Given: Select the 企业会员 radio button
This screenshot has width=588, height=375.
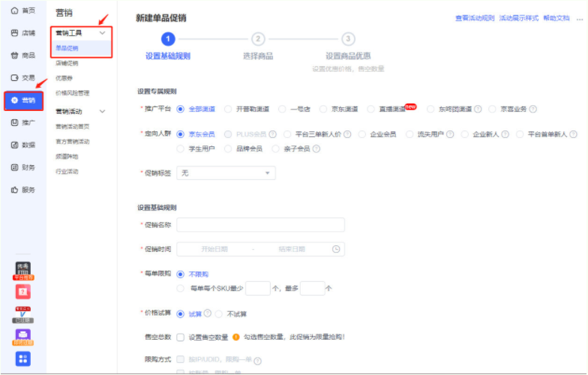Looking at the screenshot, I should [361, 134].
